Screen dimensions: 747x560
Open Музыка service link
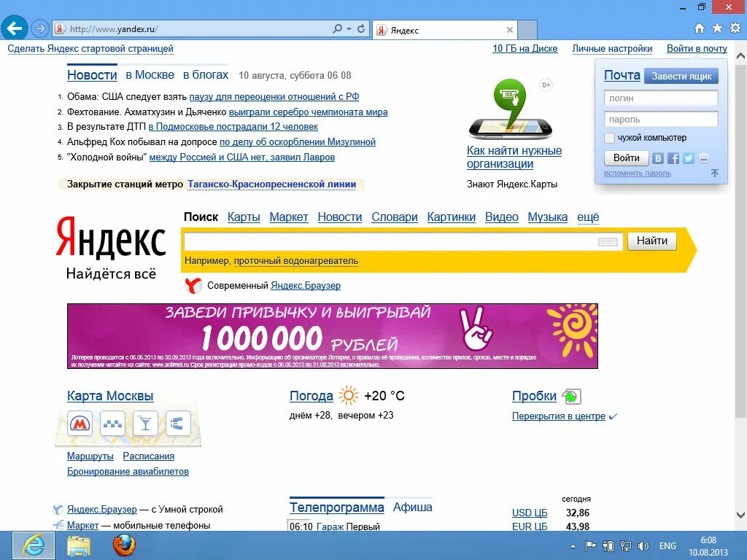[547, 217]
